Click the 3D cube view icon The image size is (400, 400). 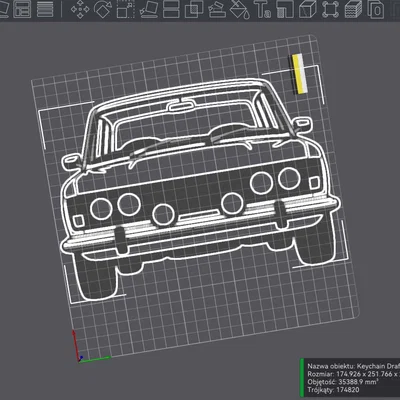click(x=307, y=9)
